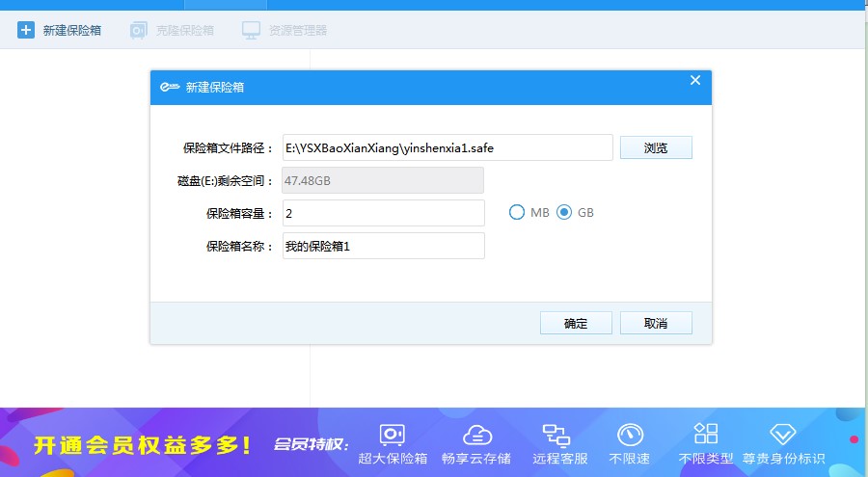Click the 新建保险箱 toolbar label
Screen dimensions: 868x477
point(72,31)
